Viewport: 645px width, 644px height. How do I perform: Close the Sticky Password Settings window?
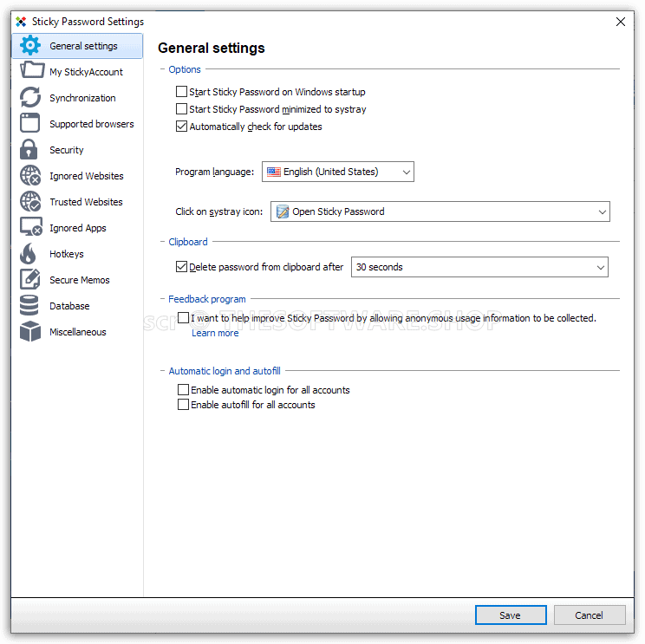621,22
